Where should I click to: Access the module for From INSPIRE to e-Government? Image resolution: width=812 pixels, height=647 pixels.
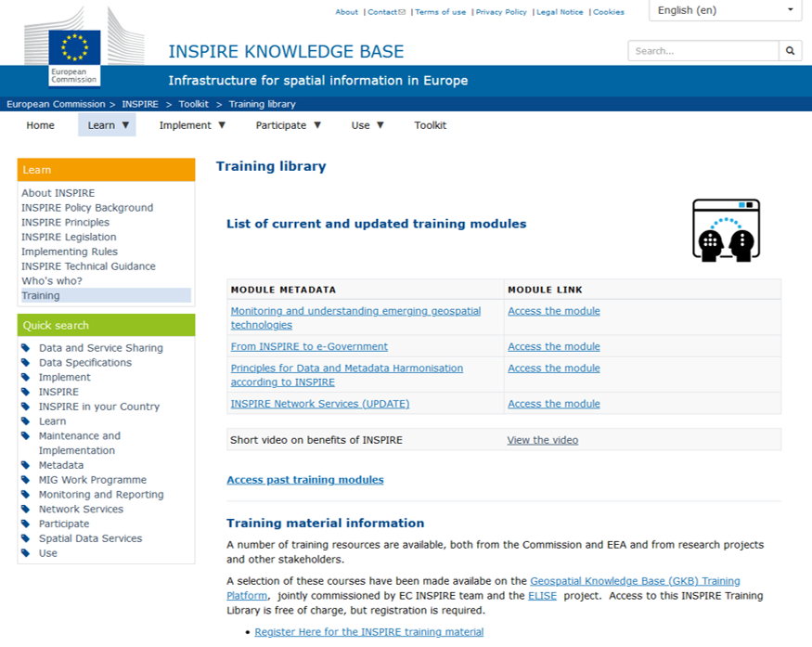click(x=554, y=346)
